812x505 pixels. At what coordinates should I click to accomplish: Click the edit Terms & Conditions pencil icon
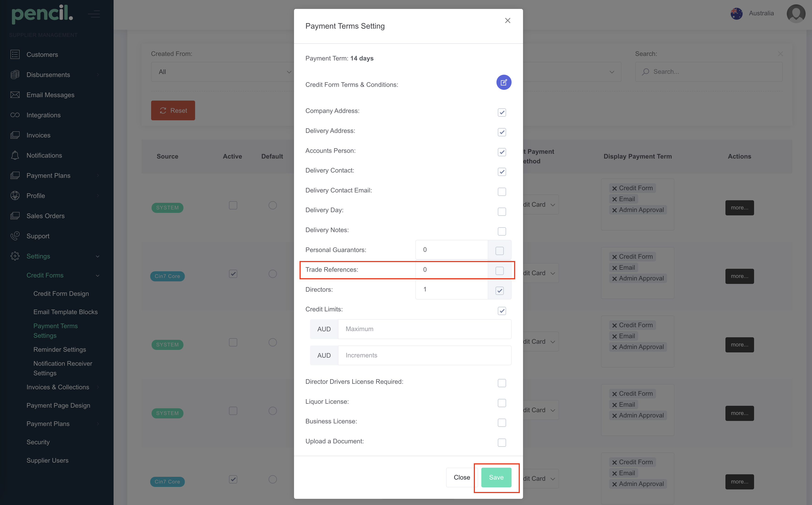pyautogui.click(x=504, y=82)
